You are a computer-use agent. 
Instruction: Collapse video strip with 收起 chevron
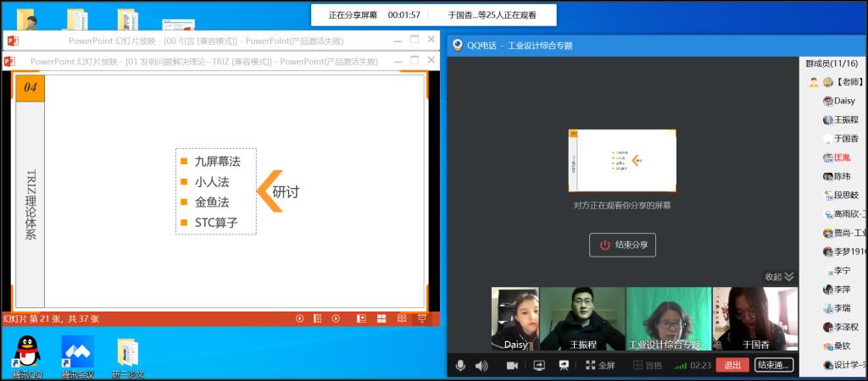tap(780, 277)
